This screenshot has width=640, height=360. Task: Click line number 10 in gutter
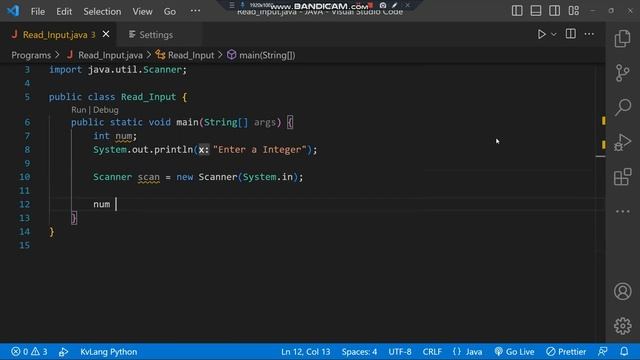coord(24,177)
